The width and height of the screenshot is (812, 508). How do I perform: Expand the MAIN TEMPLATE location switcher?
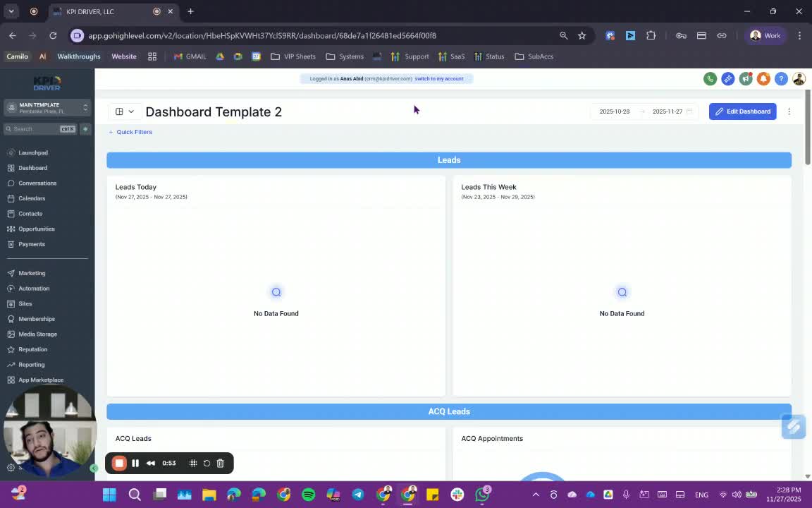click(x=48, y=108)
